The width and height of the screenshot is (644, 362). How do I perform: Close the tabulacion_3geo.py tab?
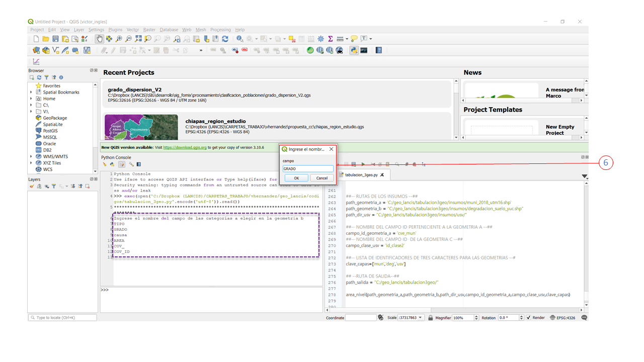point(382,175)
